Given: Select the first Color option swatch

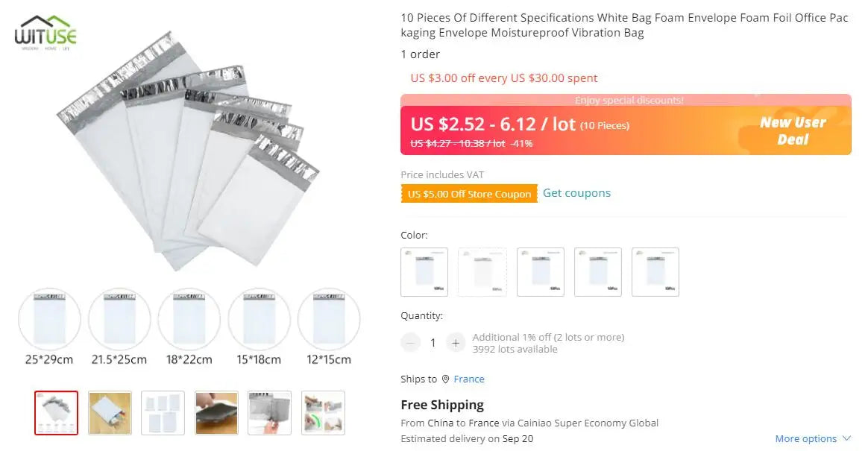Looking at the screenshot, I should pos(424,271).
